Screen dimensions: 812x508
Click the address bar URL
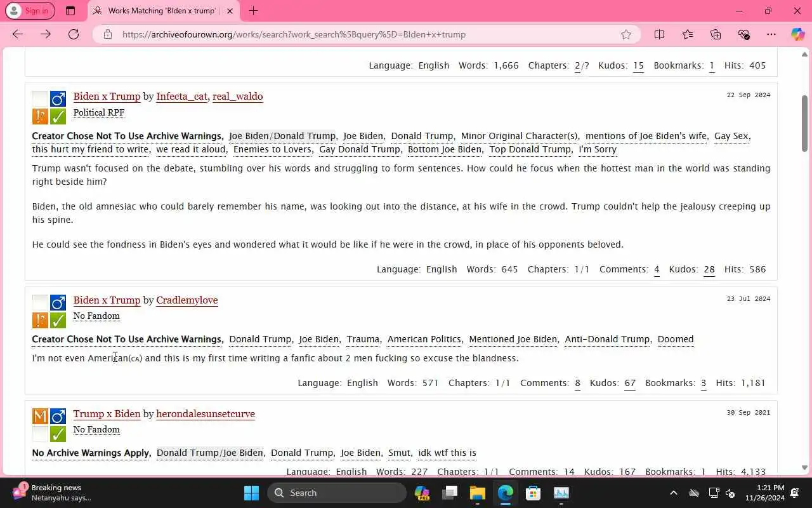(294, 34)
